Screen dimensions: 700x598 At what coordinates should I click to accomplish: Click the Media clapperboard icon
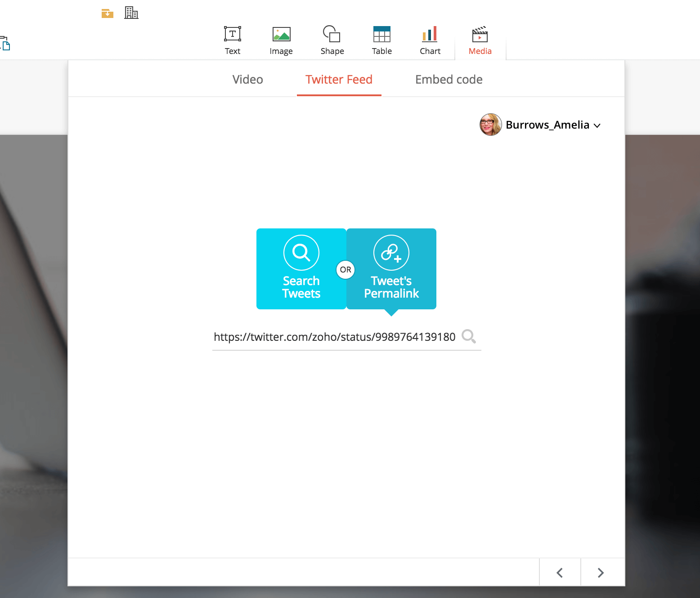[x=480, y=34]
